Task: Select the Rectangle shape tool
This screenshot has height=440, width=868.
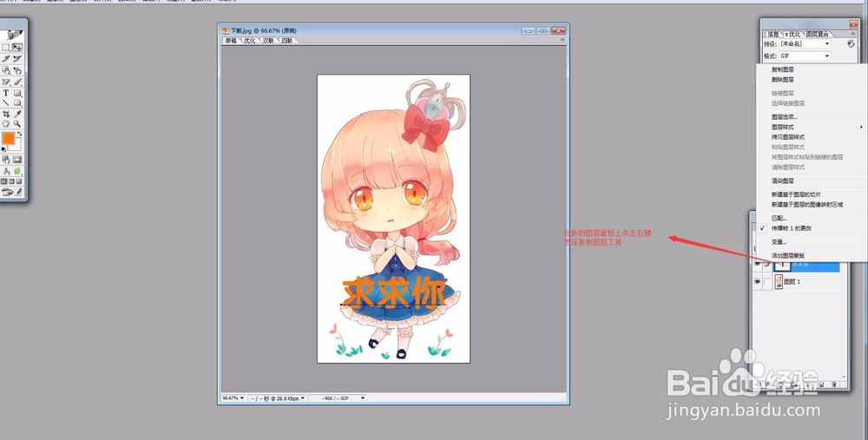Action: click(x=17, y=93)
